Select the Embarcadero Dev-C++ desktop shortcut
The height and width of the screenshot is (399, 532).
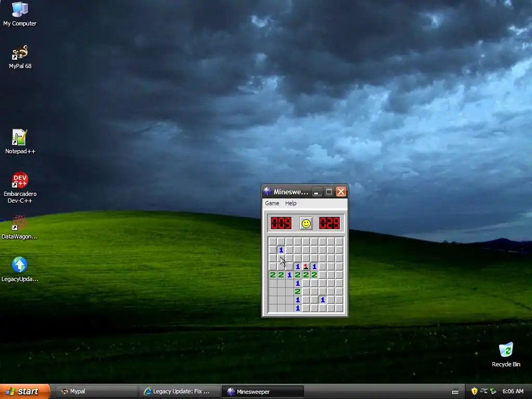[20, 188]
